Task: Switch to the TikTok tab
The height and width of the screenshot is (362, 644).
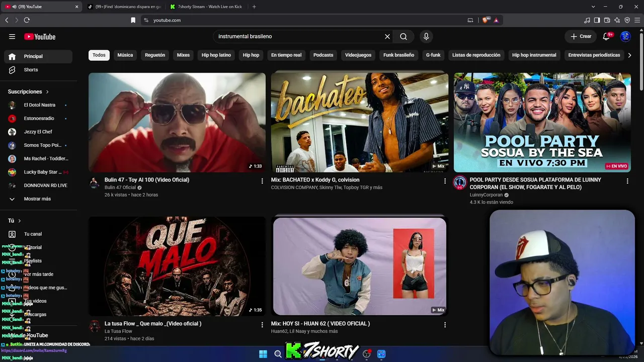Action: (124, 7)
